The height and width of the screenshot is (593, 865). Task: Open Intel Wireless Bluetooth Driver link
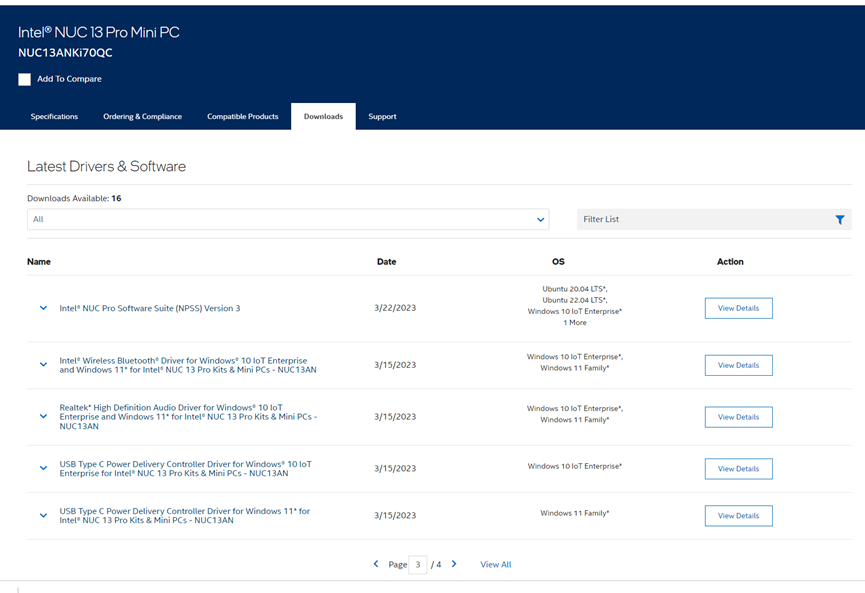(x=188, y=365)
